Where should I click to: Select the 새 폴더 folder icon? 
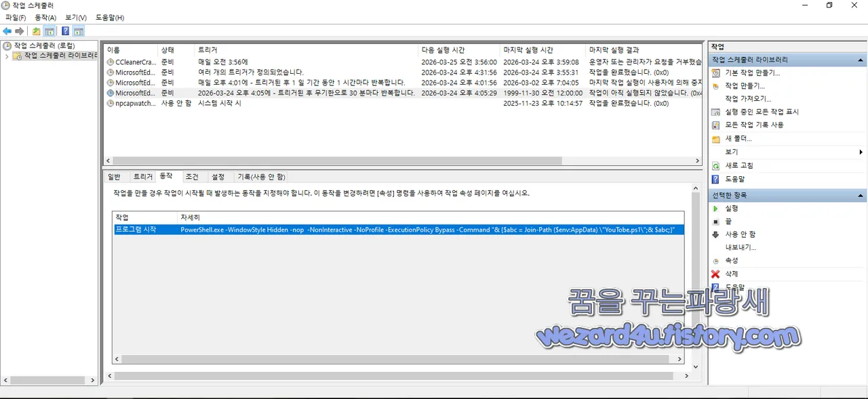pyautogui.click(x=715, y=138)
